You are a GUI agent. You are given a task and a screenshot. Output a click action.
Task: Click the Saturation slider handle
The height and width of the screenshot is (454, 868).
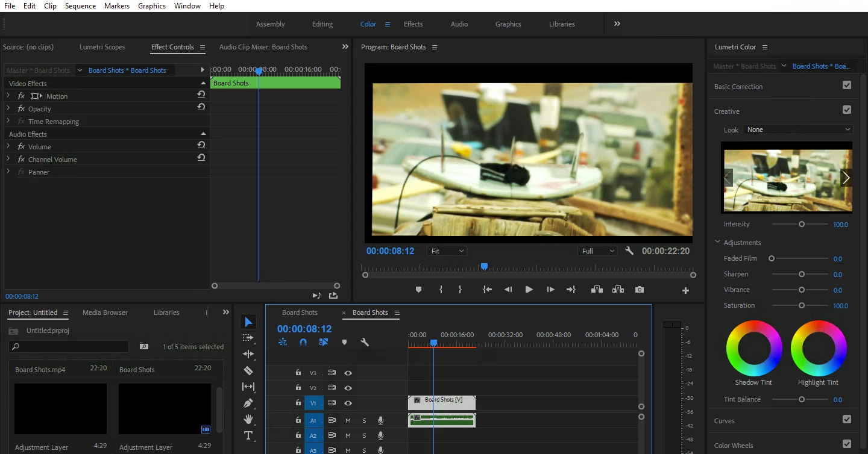click(x=802, y=305)
